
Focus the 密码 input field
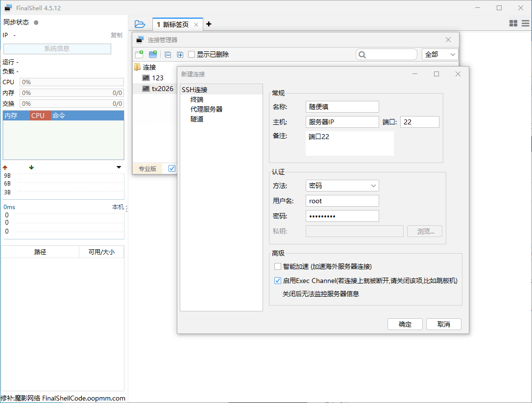click(342, 216)
